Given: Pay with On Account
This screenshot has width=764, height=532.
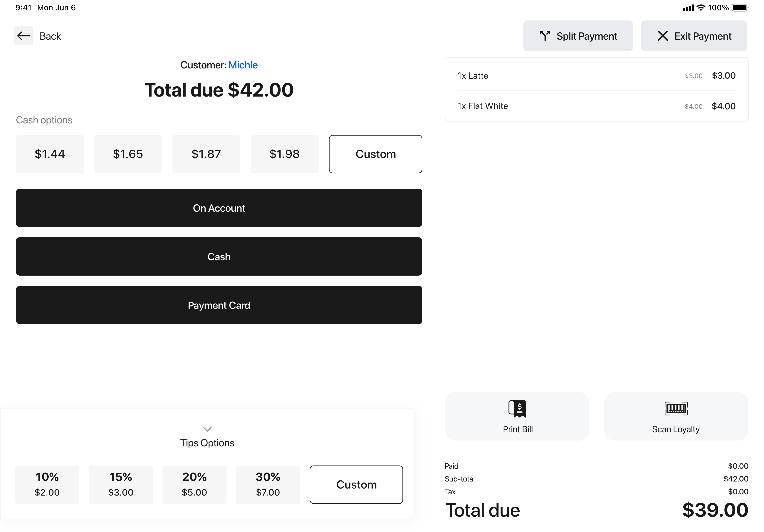Looking at the screenshot, I should 219,208.
